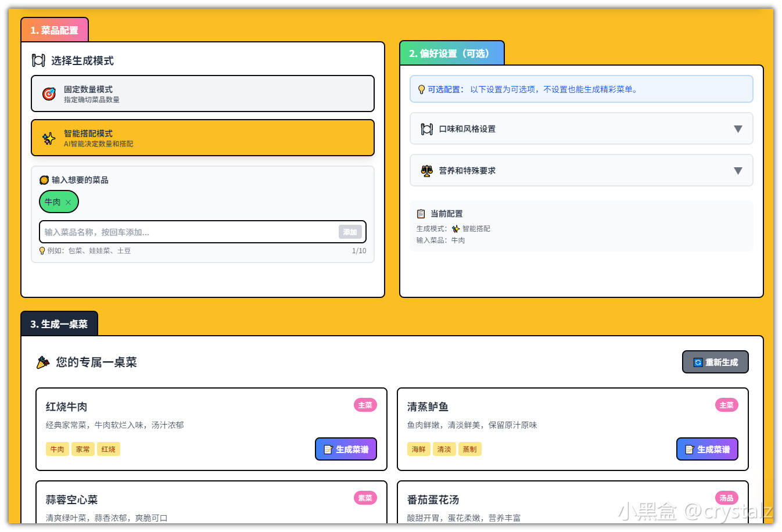782x532 pixels.
Task: Click the party icon beside 您的专属一桌菜
Action: [43, 362]
